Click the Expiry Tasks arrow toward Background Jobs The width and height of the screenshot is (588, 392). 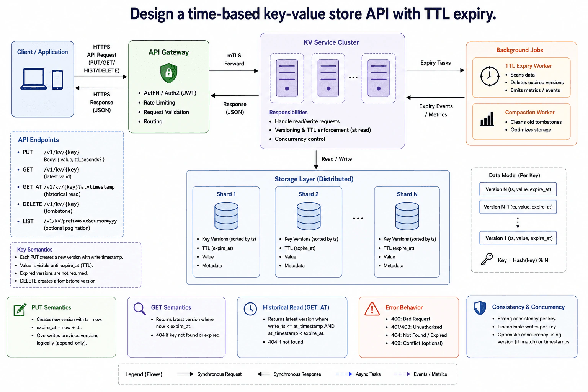(x=435, y=70)
